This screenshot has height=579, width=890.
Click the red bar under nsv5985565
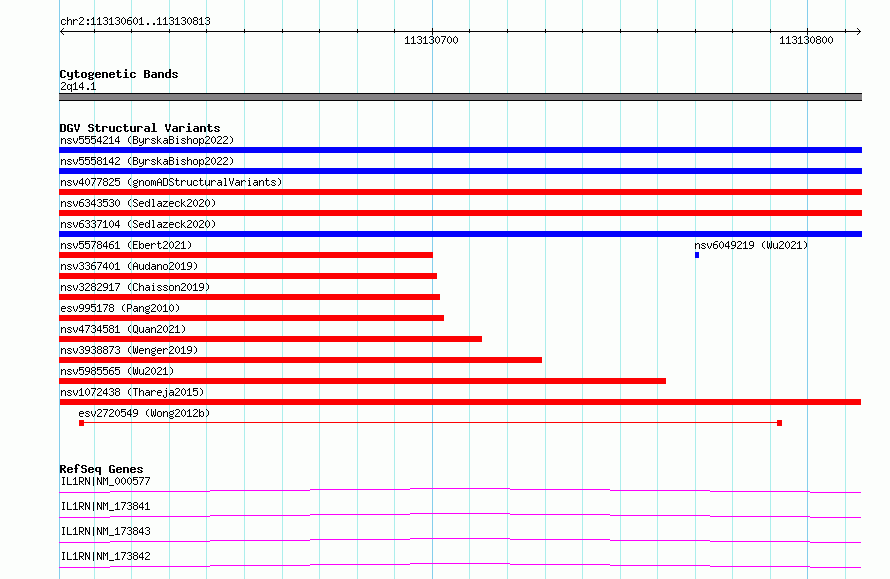[x=362, y=381]
